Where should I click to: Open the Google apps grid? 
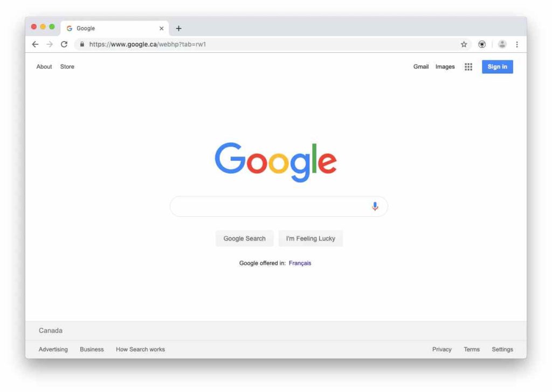[x=468, y=67]
